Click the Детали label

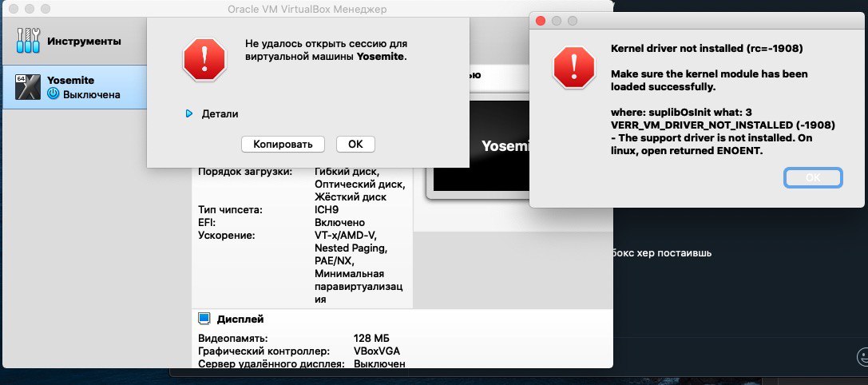[220, 113]
